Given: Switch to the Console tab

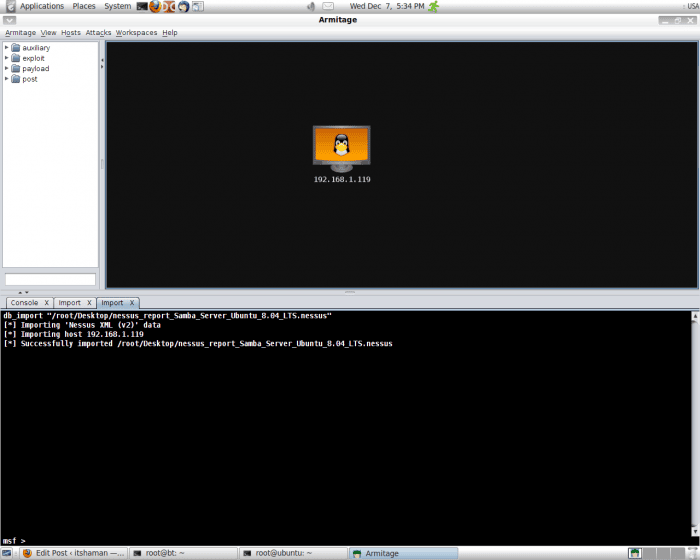Looking at the screenshot, I should pos(24,303).
